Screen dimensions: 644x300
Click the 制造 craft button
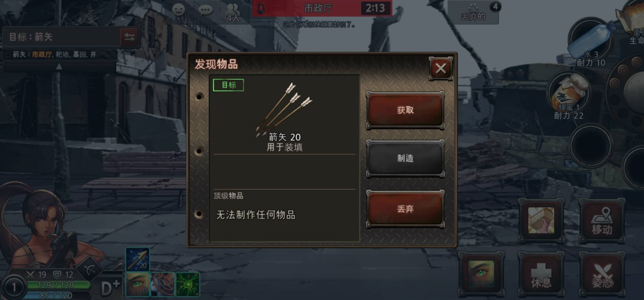405,158
